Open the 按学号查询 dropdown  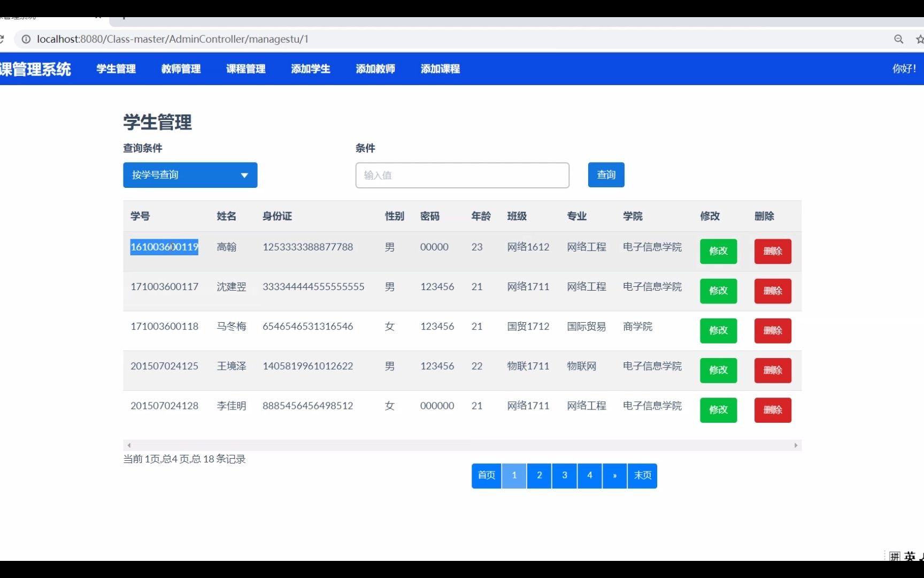click(x=190, y=175)
